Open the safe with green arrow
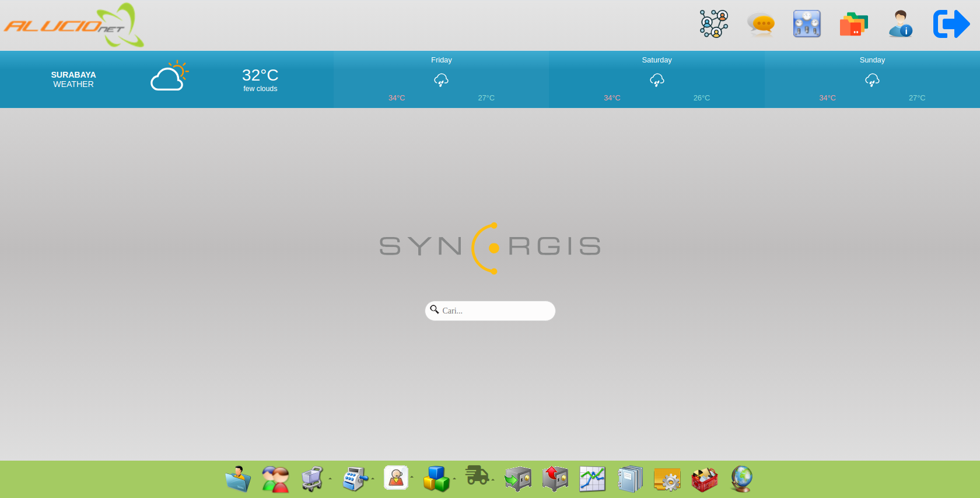This screenshot has width=980, height=498. 518,479
